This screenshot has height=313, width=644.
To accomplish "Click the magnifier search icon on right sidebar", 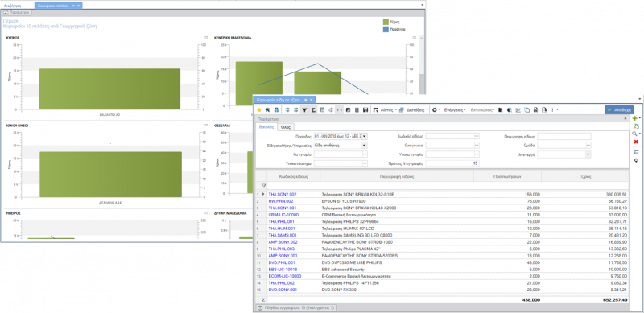I will (635, 134).
